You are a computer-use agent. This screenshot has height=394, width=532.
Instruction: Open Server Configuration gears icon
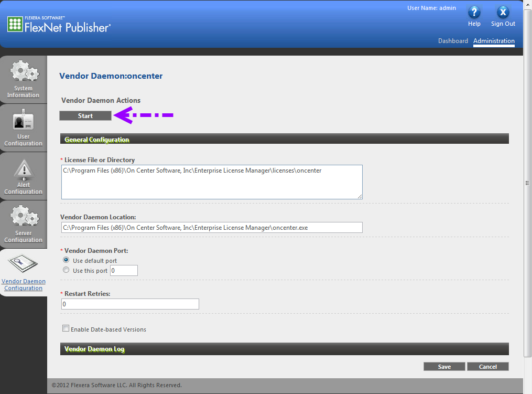tap(25, 216)
